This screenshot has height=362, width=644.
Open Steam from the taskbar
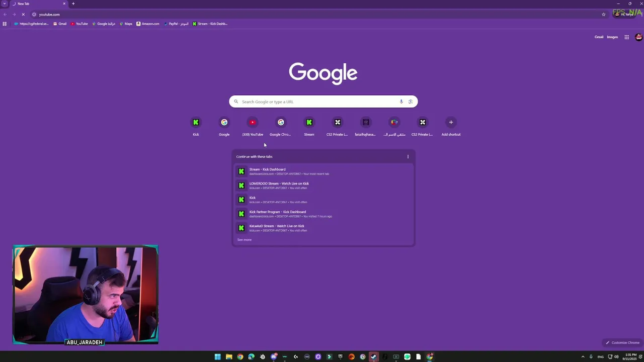[x=373, y=357]
